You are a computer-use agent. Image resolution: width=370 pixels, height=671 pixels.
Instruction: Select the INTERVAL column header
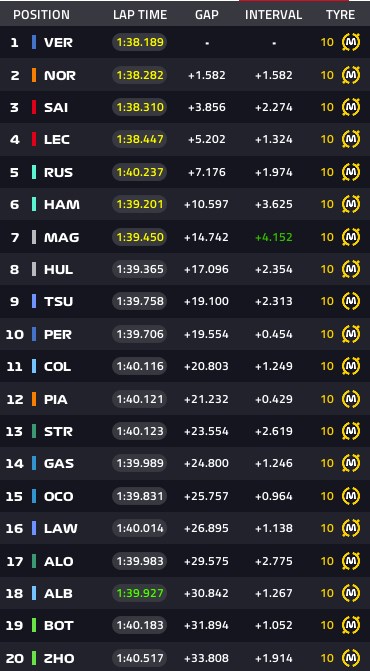273,15
